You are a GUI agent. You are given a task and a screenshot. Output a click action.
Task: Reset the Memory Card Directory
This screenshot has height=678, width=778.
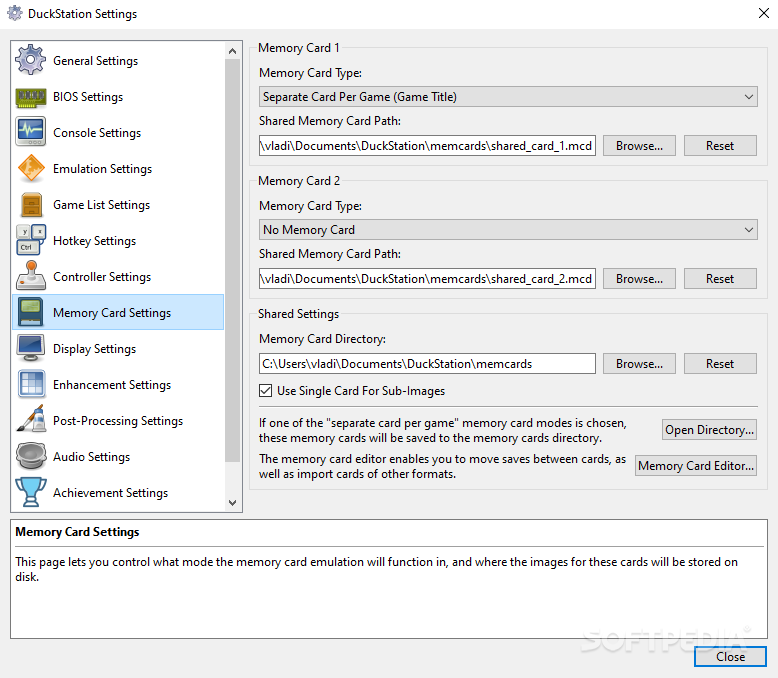(x=720, y=363)
